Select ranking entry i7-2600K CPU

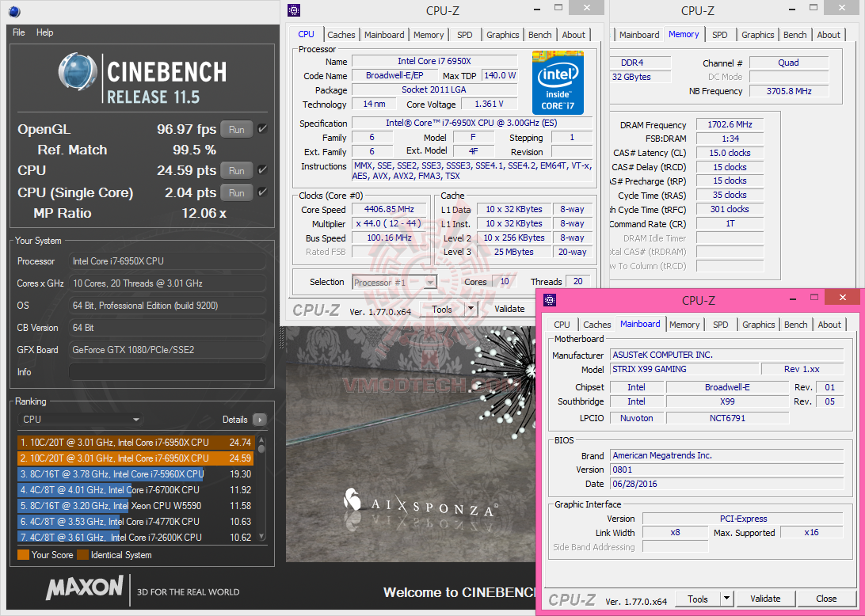point(135,537)
